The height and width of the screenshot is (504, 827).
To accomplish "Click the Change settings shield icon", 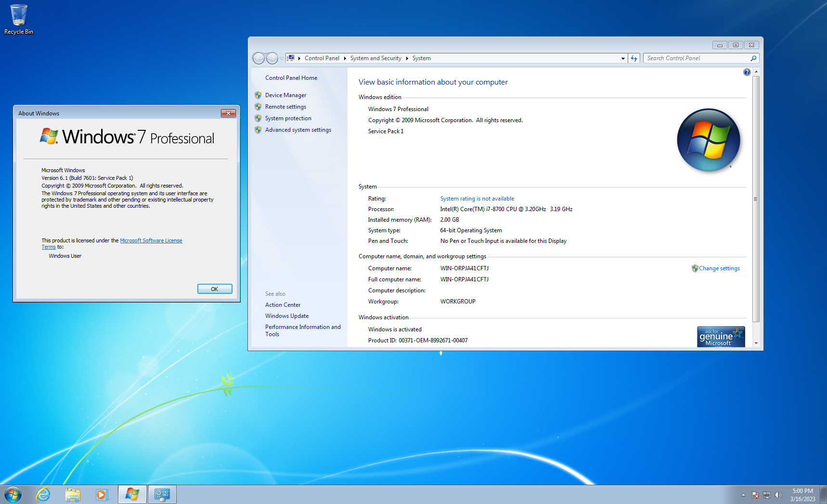I will tap(695, 268).
